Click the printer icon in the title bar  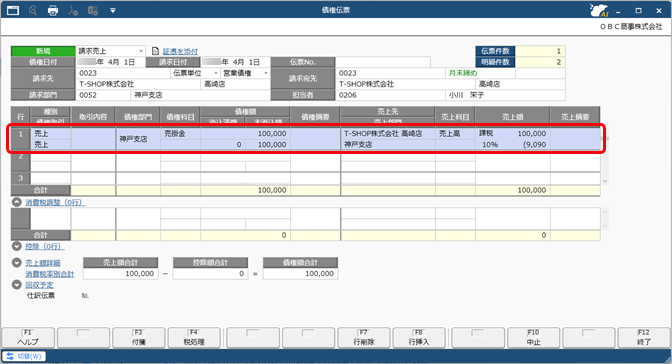click(x=53, y=10)
